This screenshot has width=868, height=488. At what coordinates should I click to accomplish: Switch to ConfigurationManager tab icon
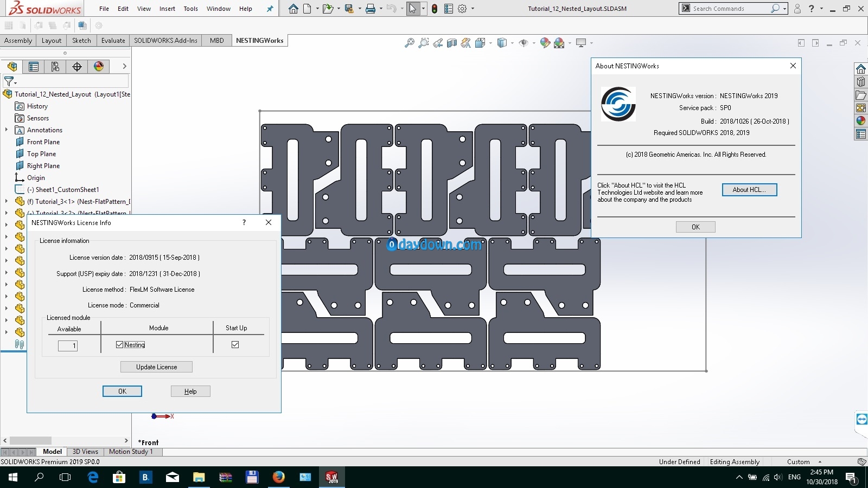pos(55,66)
